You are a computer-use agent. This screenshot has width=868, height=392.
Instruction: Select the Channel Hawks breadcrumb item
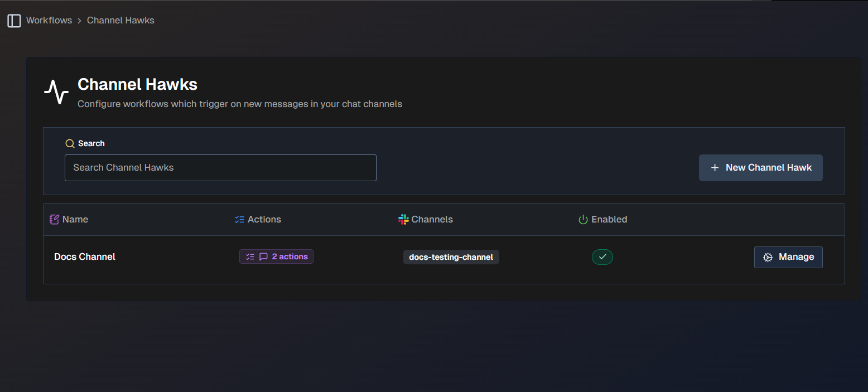click(120, 20)
